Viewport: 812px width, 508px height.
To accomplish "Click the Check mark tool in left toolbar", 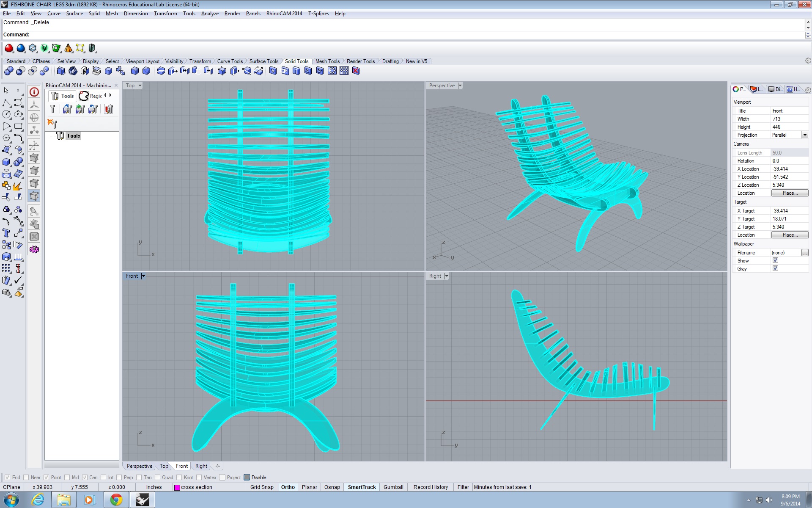I will click(x=18, y=280).
